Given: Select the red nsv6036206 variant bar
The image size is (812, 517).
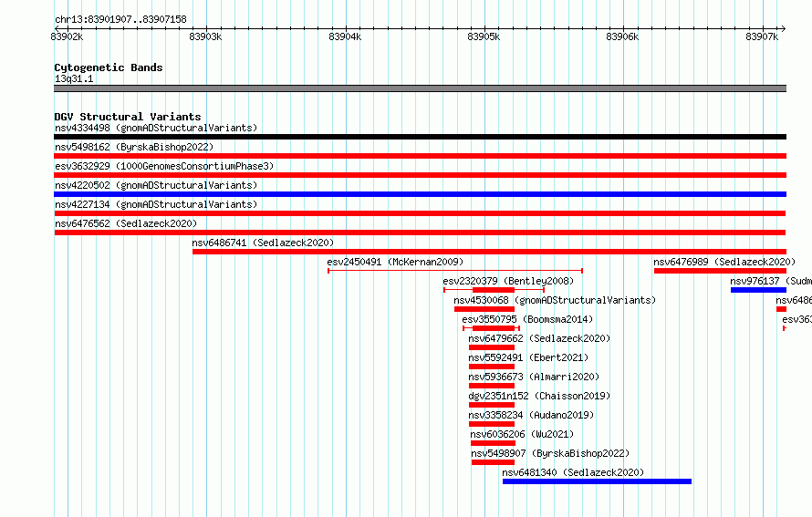Looking at the screenshot, I should [493, 443].
